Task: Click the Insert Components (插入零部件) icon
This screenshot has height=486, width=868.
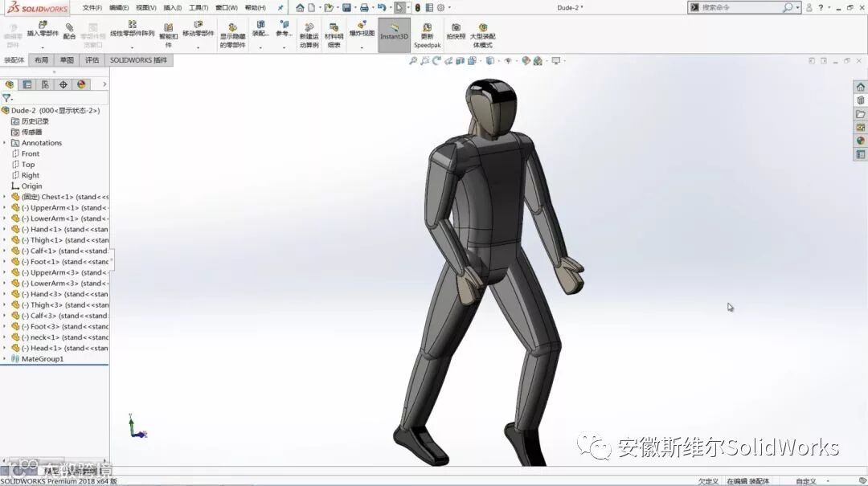Action: click(x=43, y=25)
